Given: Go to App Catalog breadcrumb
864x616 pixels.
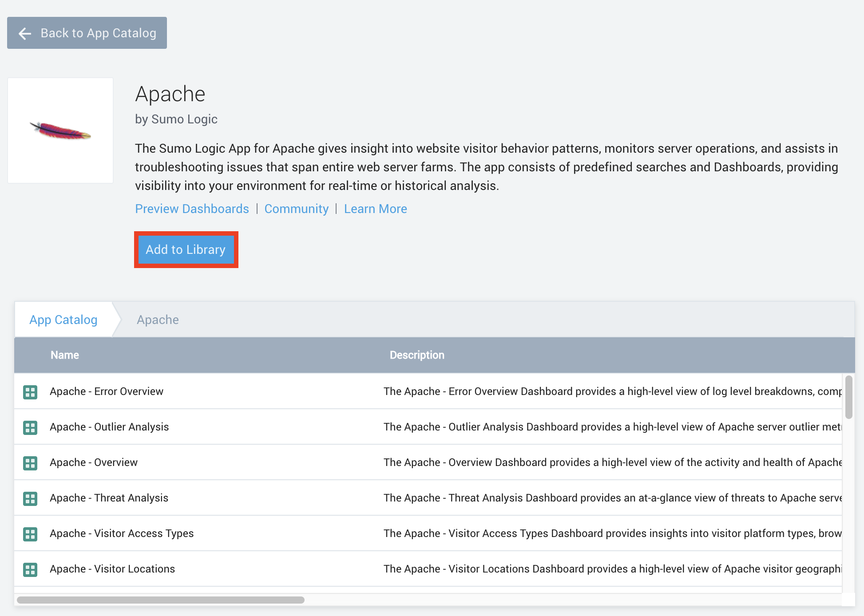Looking at the screenshot, I should point(63,320).
